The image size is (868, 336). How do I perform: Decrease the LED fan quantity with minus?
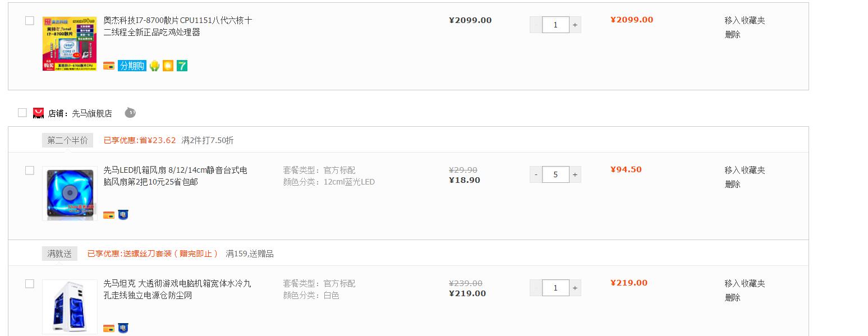(x=536, y=174)
